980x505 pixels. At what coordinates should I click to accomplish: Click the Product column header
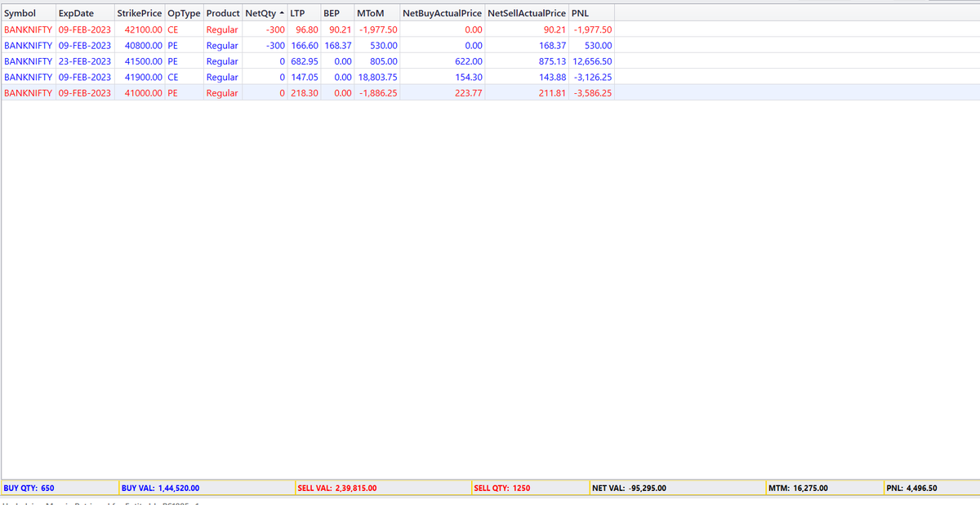pyautogui.click(x=223, y=13)
